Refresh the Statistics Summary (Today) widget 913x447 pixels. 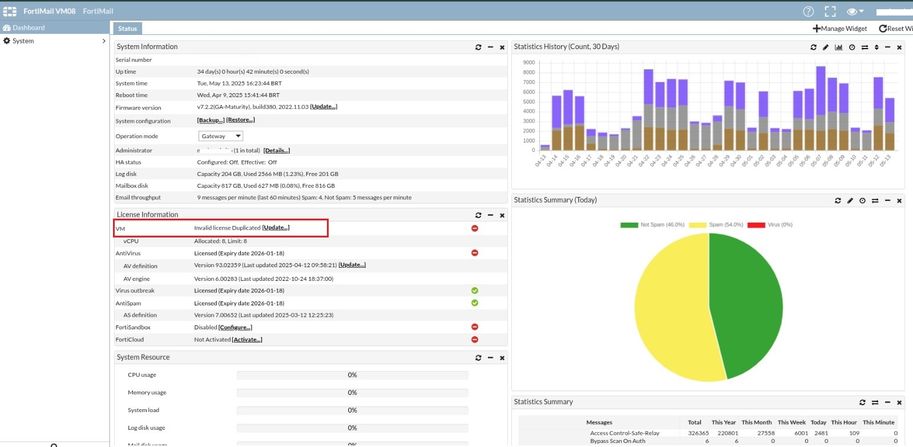click(837, 200)
